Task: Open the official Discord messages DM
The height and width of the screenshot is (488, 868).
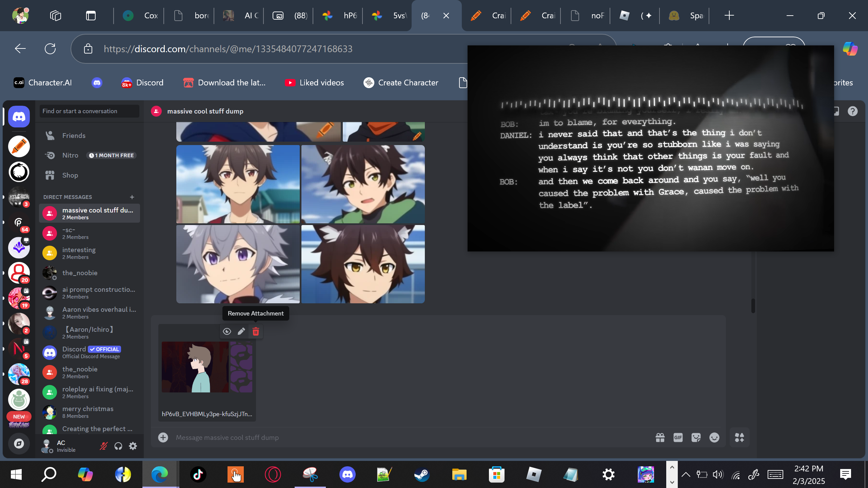Action: [x=90, y=352]
